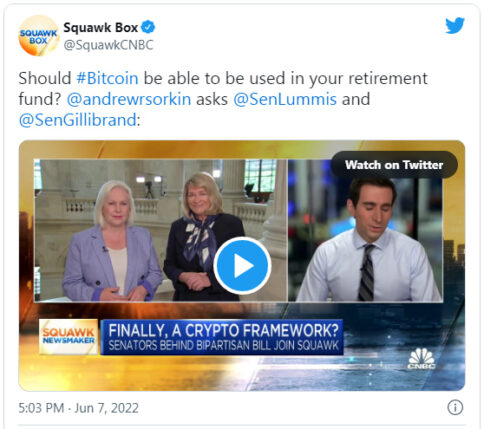Screen dimensions: 484x429
Task: Click the anchor's video frame on right
Action: 365,230
